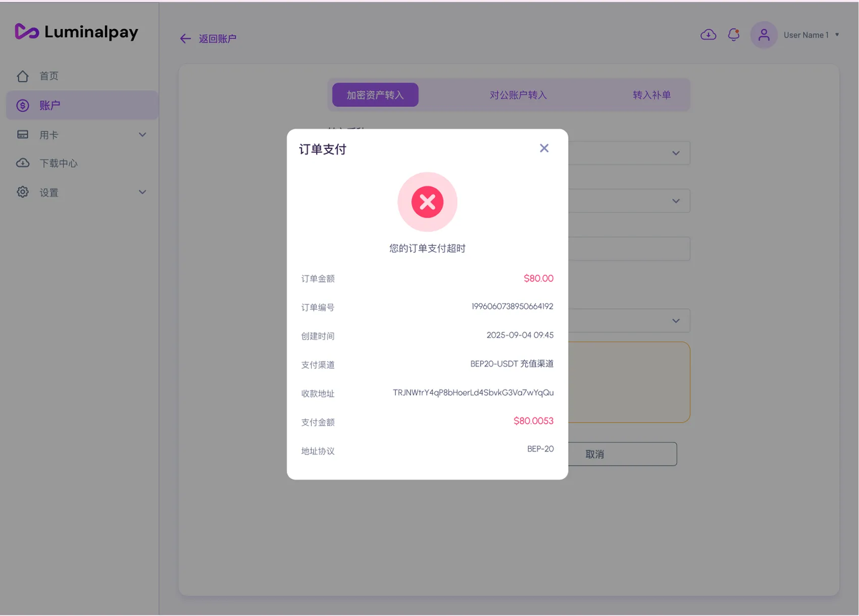Click the red payment-failed X icon

pos(427,202)
